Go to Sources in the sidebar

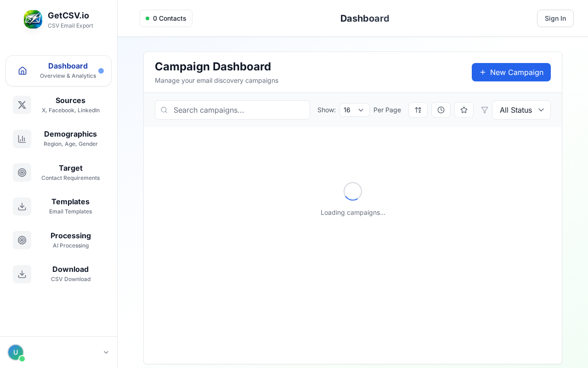click(x=59, y=105)
